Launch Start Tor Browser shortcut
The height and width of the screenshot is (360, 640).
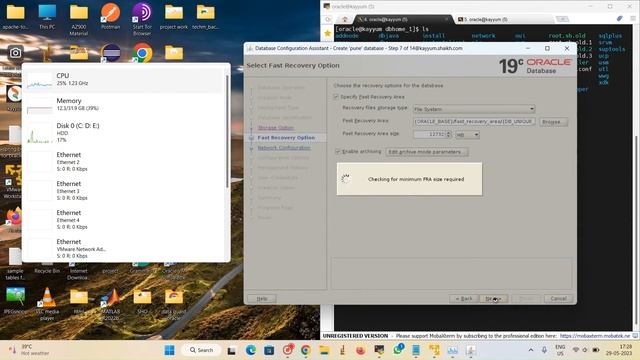click(142, 19)
